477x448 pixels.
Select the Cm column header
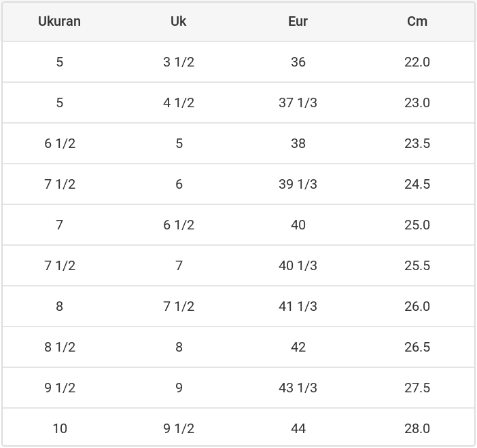417,21
